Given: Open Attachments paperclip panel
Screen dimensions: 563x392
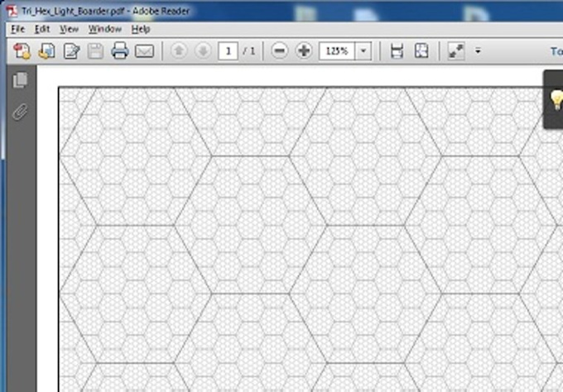Looking at the screenshot, I should [20, 112].
